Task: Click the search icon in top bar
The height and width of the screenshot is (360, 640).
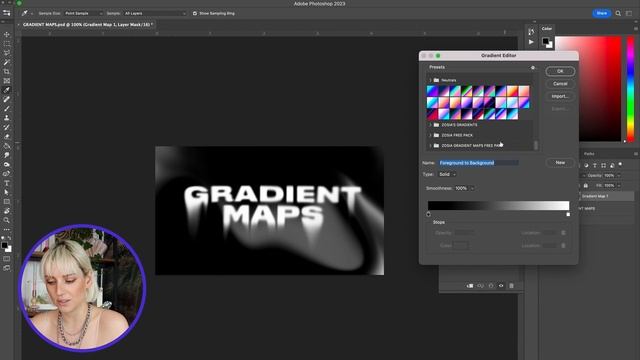Action: coord(618,13)
